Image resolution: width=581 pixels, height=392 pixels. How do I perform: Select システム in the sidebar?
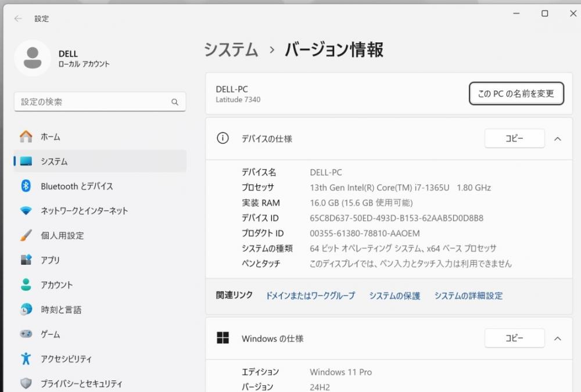[x=100, y=161]
